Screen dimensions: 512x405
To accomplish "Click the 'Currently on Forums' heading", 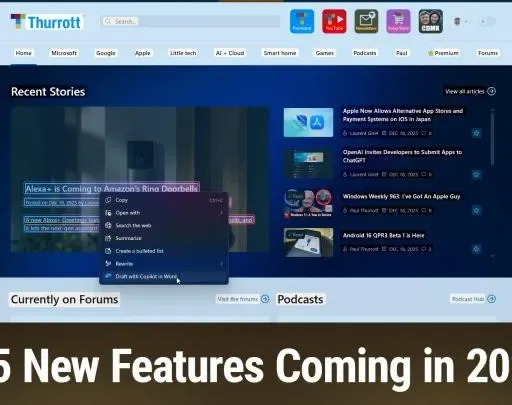I will [x=64, y=299].
